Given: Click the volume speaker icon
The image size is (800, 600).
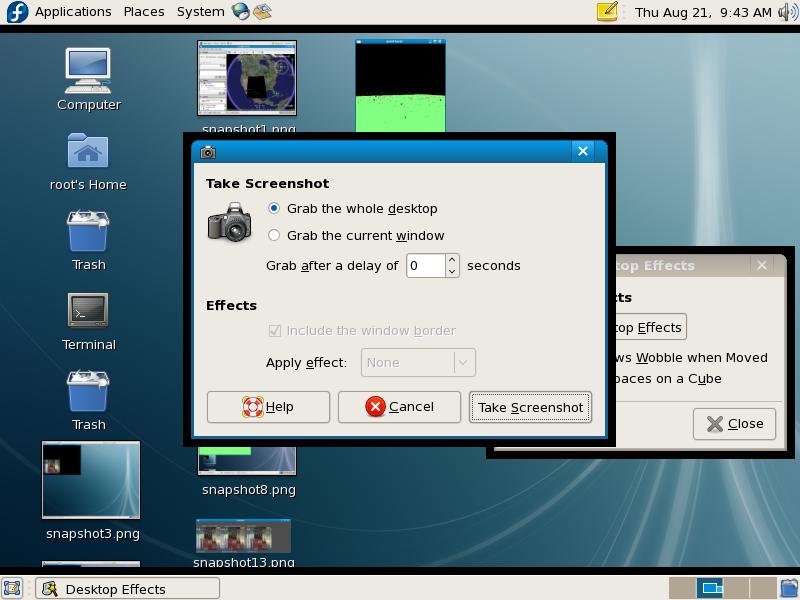Looking at the screenshot, I should coord(787,12).
